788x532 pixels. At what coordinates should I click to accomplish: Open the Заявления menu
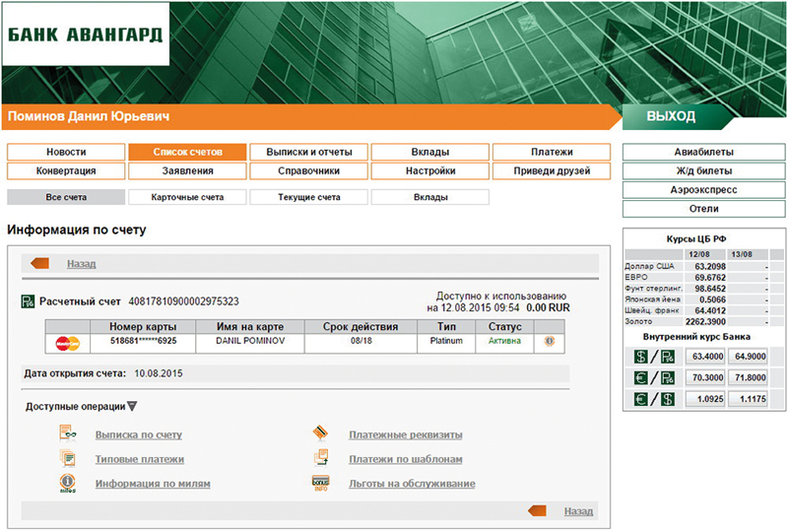coord(187,171)
